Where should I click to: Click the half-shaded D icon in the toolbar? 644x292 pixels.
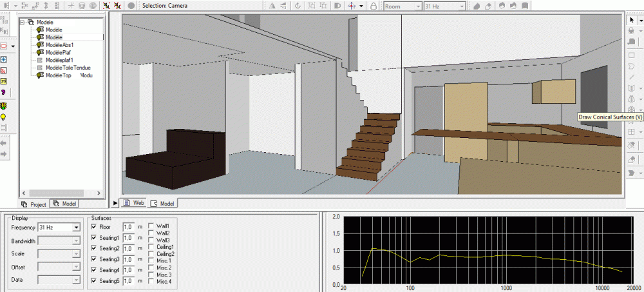click(x=337, y=6)
